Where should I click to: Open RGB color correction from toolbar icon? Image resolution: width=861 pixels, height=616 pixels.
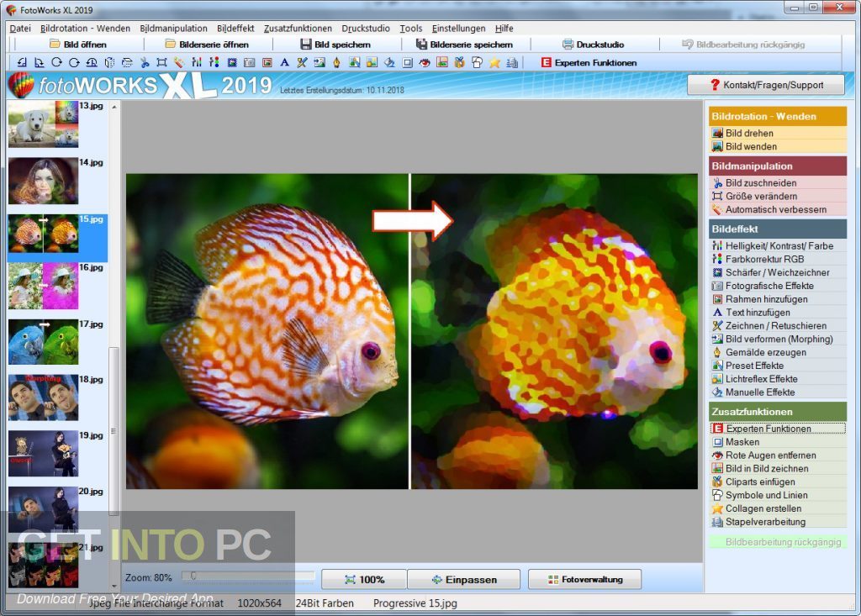(x=214, y=62)
